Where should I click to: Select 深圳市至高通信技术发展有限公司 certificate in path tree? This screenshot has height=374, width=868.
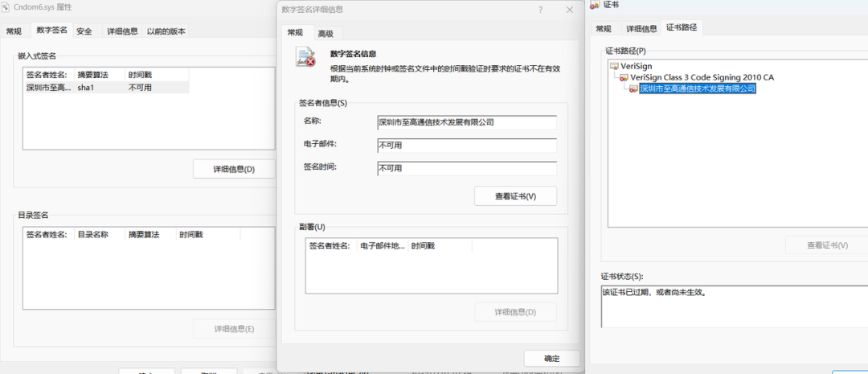(x=697, y=88)
